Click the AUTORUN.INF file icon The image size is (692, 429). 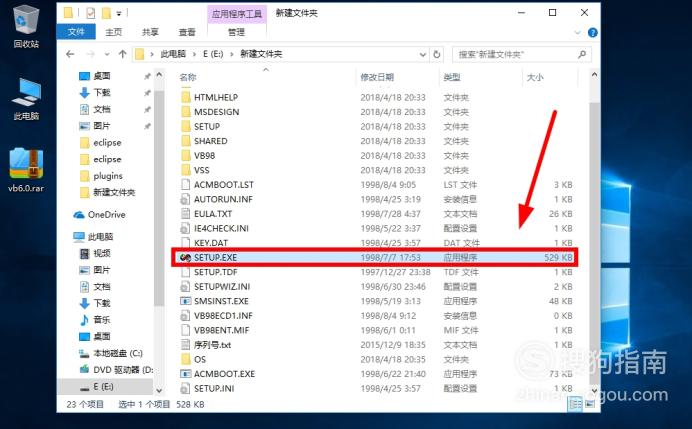pyautogui.click(x=185, y=199)
